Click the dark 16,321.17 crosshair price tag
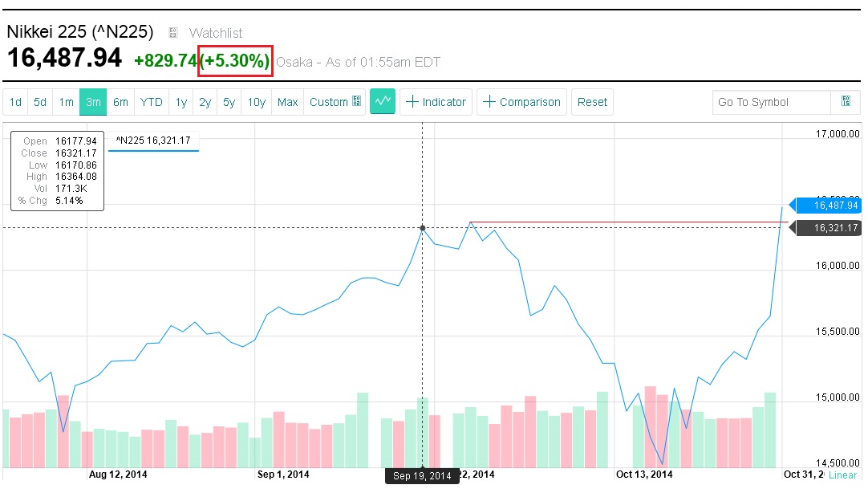Viewport: 868px width, 493px height. [830, 228]
